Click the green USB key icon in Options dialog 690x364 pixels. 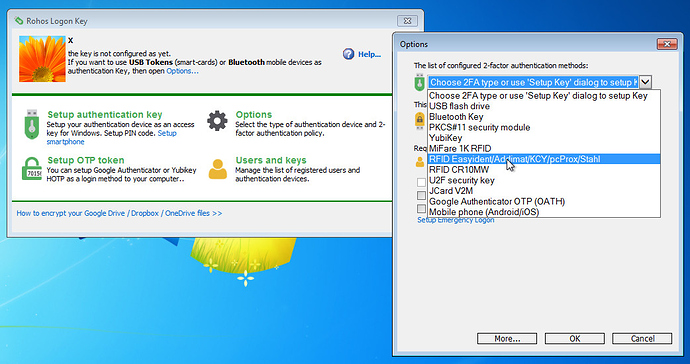[419, 82]
